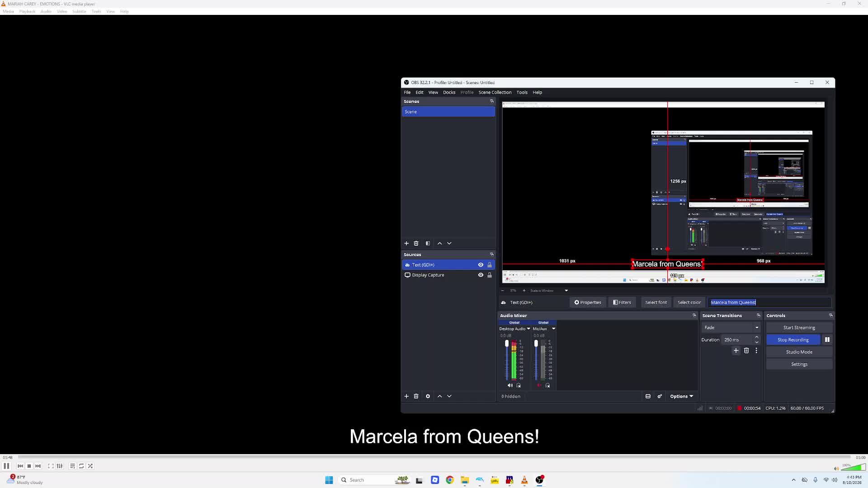Viewport: 868px width, 488px height.
Task: Click Start Streaming button
Action: click(799, 328)
